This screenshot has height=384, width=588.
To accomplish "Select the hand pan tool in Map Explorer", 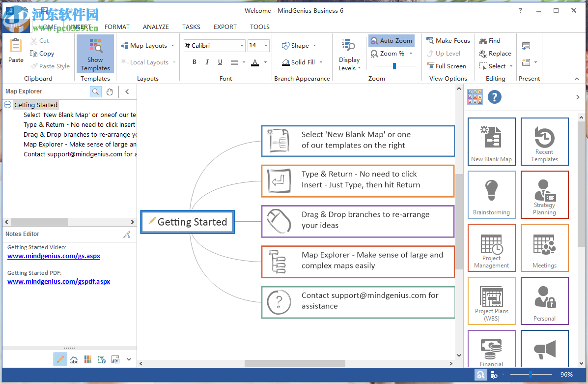I will point(110,91).
